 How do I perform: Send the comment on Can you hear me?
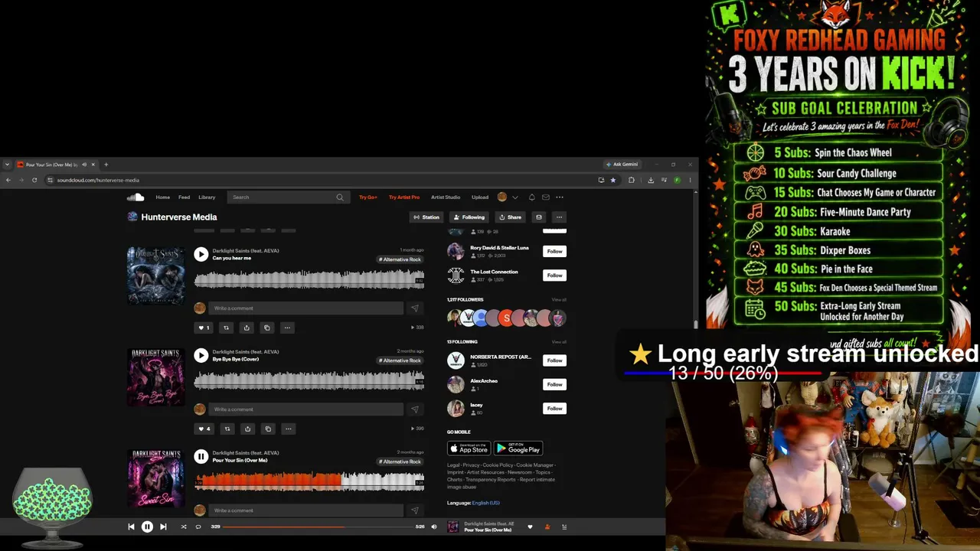point(415,308)
